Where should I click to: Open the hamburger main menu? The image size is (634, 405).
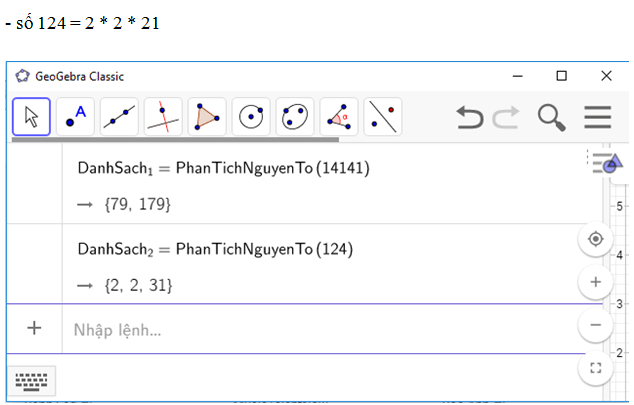point(598,117)
